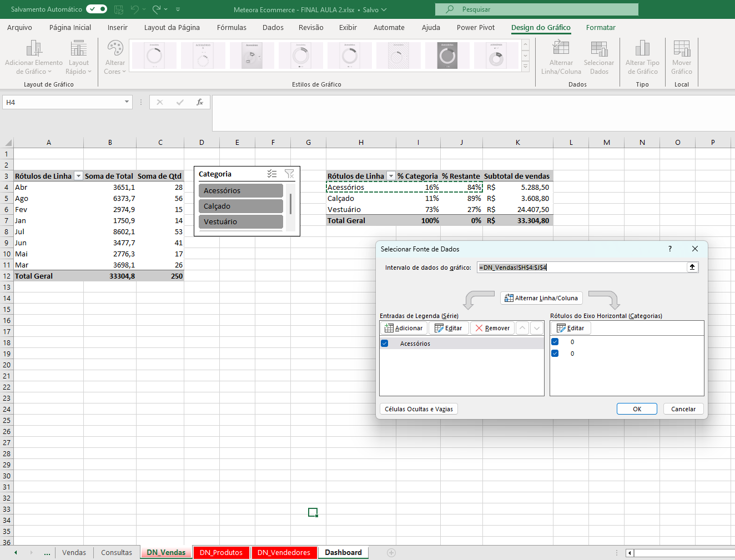Select Acessórios in the Categoria slicer
735x560 pixels.
tap(241, 190)
